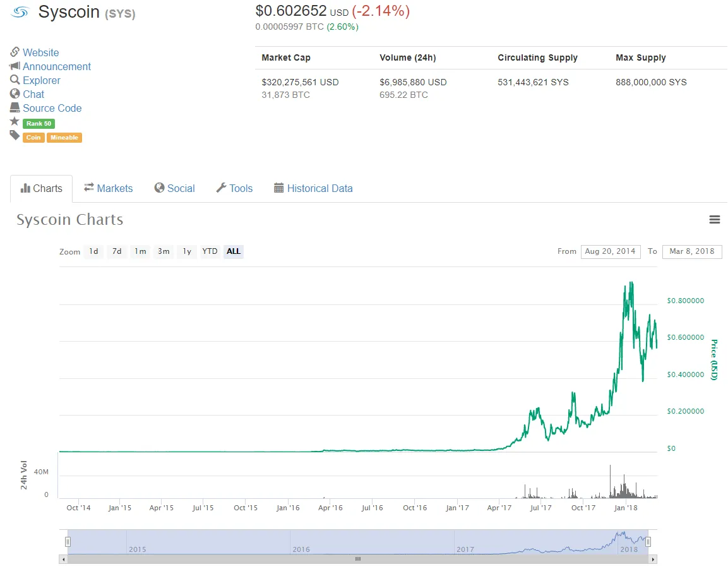
Task: Click the 695.22 BTC volume text
Action: [x=403, y=95]
